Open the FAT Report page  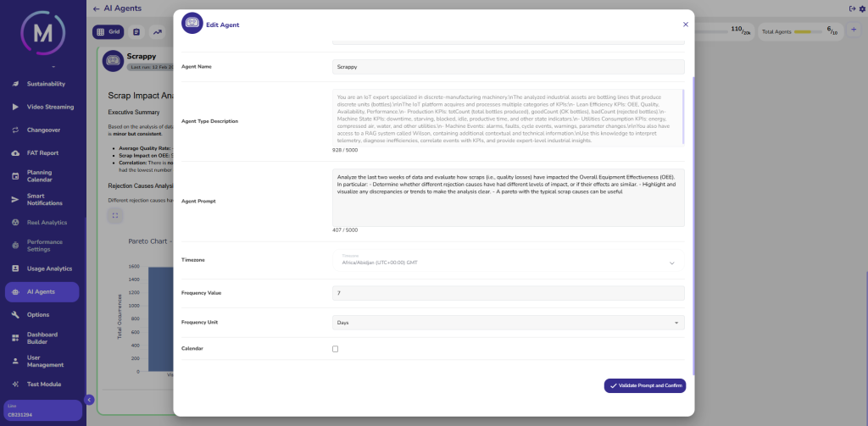(42, 152)
